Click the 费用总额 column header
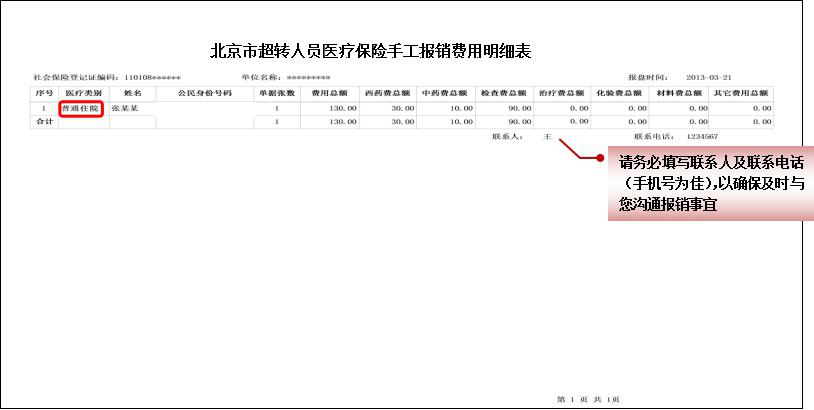 coord(329,93)
